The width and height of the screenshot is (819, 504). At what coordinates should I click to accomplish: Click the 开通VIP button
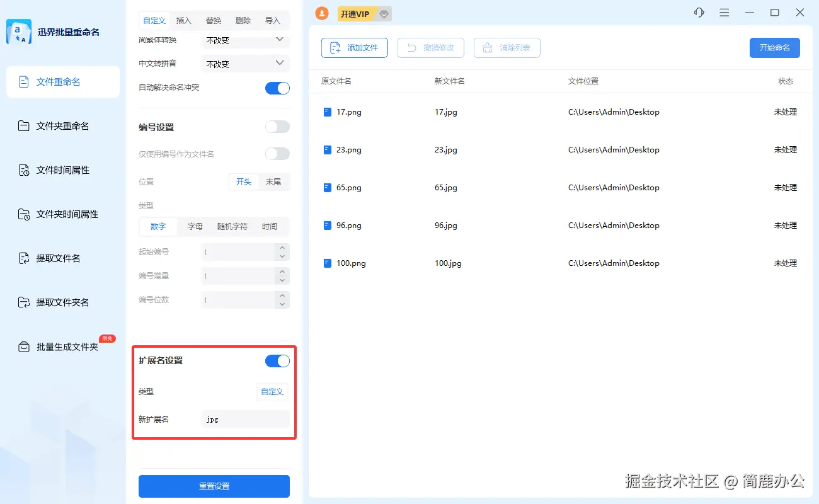pos(355,14)
